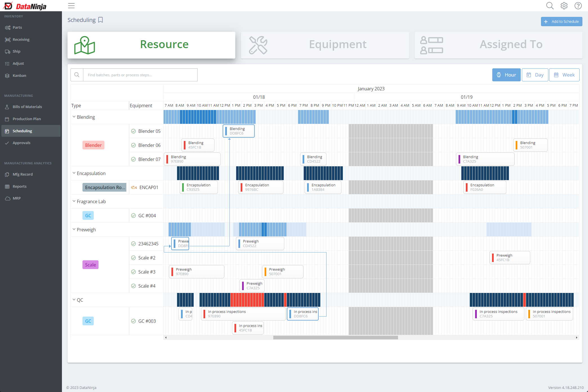The image size is (588, 392).
Task: Select the Equipment tab
Action: pyautogui.click(x=325, y=45)
